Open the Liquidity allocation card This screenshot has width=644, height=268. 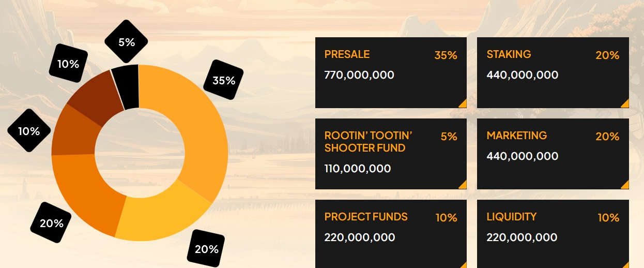coord(553,233)
